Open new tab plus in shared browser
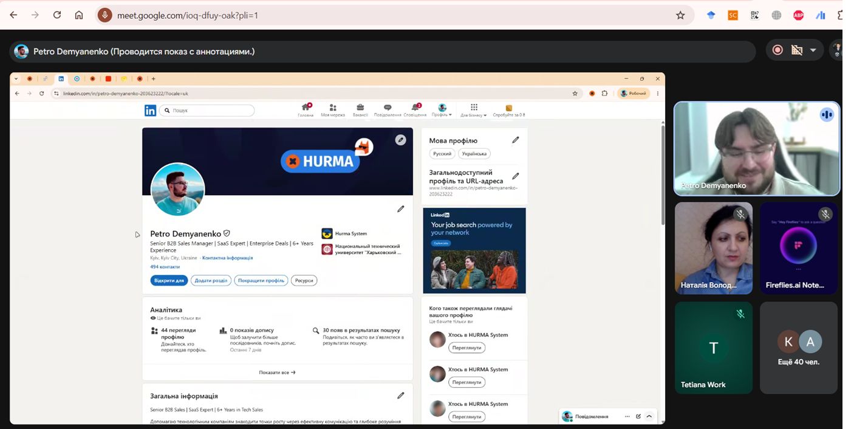This screenshot has height=429, width=868. [154, 78]
